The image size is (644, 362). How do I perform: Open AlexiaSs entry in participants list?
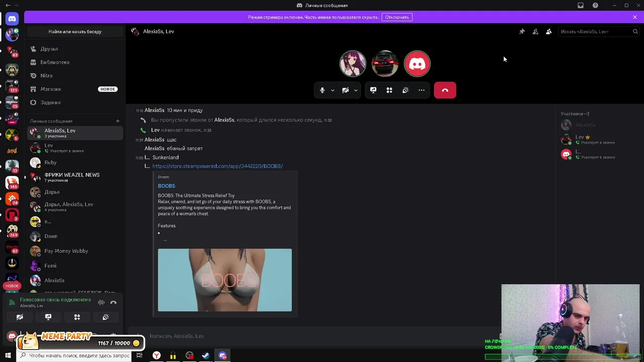(598, 125)
